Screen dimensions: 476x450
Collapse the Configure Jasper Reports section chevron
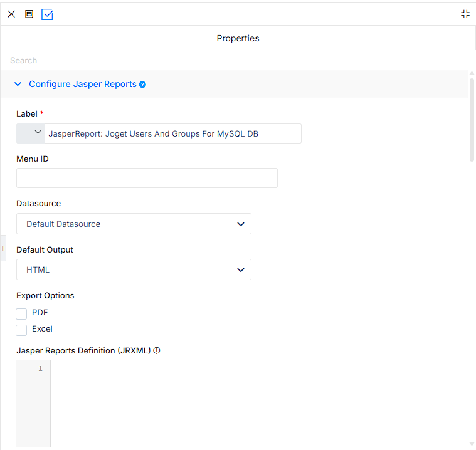pyautogui.click(x=18, y=84)
